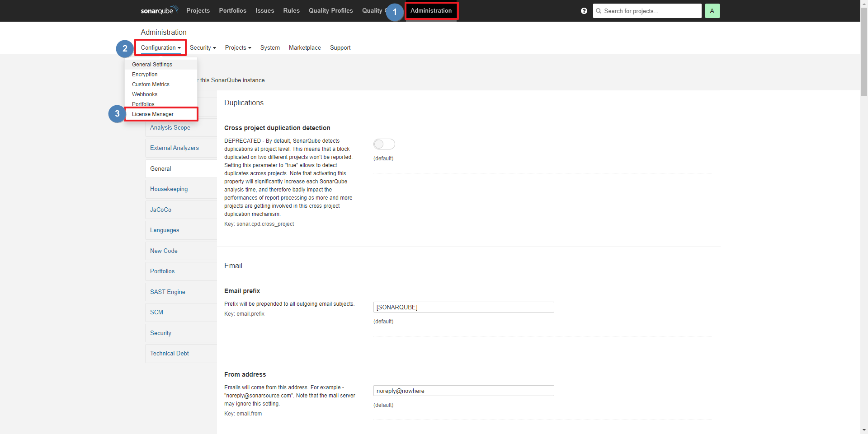Image resolution: width=868 pixels, height=434 pixels.
Task: Open New Code settings category
Action: pyautogui.click(x=181, y=251)
